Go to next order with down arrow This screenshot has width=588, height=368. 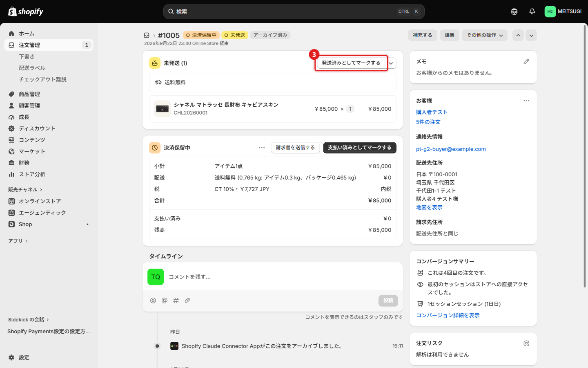(x=531, y=35)
